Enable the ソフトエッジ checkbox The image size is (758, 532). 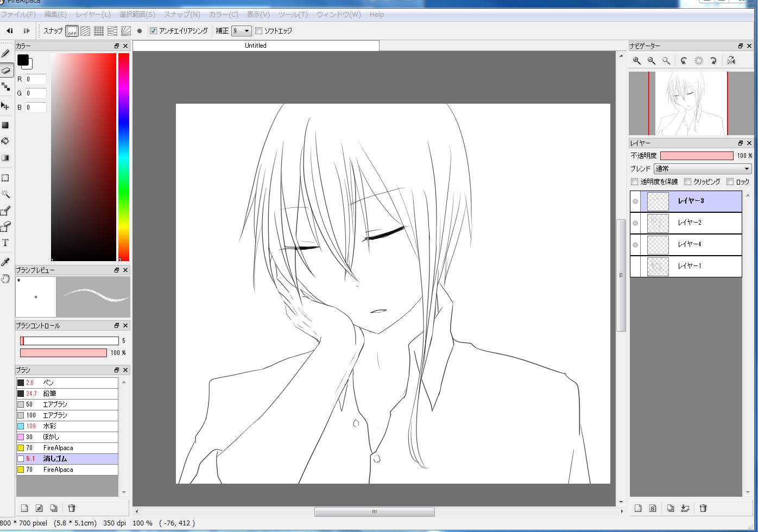point(258,31)
